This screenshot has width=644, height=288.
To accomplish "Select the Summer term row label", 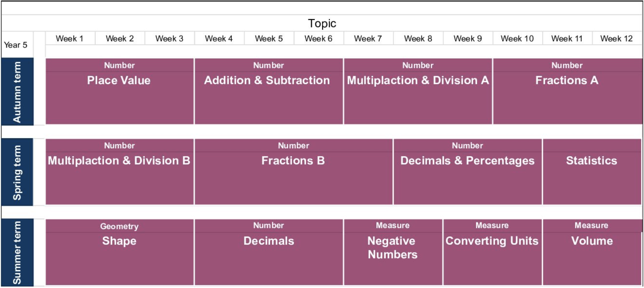I will pyautogui.click(x=17, y=253).
